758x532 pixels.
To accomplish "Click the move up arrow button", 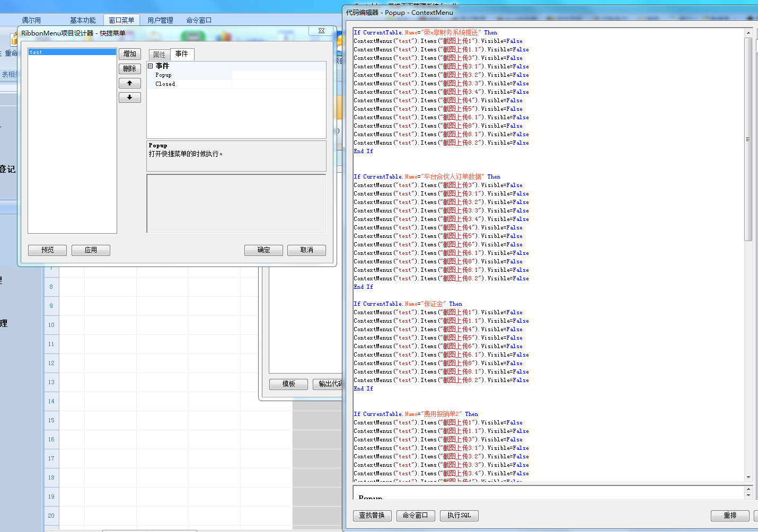I will 130,83.
